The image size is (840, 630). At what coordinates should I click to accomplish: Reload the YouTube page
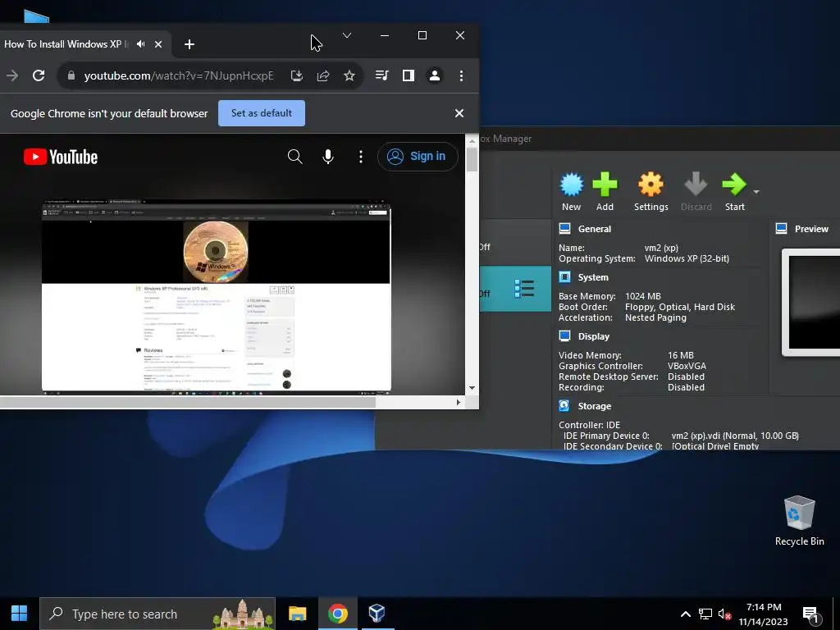point(39,75)
